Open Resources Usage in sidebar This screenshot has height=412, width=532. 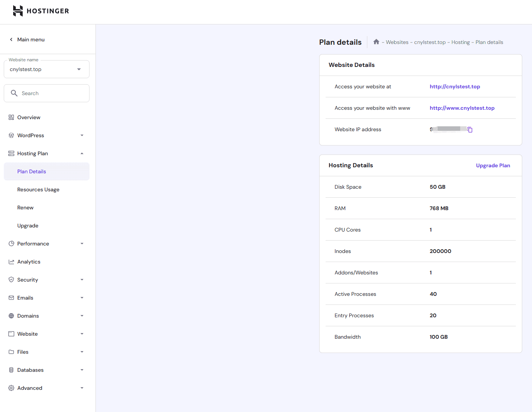click(38, 189)
